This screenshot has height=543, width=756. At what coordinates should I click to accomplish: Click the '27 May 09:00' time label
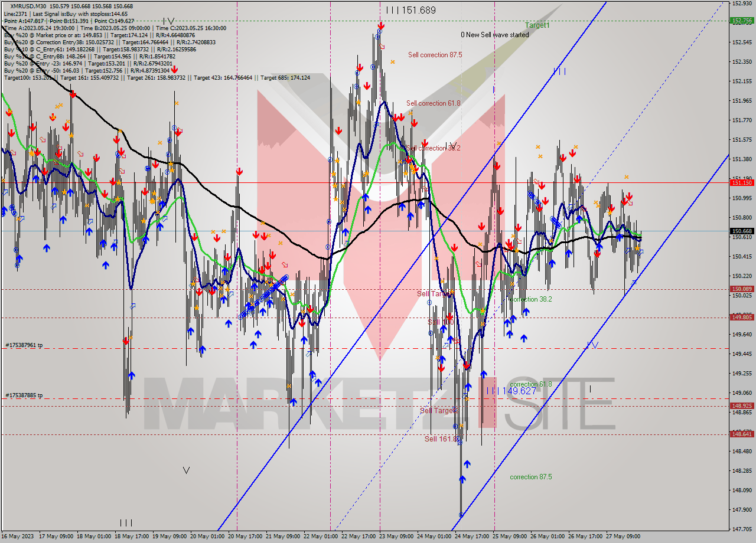[623, 537]
